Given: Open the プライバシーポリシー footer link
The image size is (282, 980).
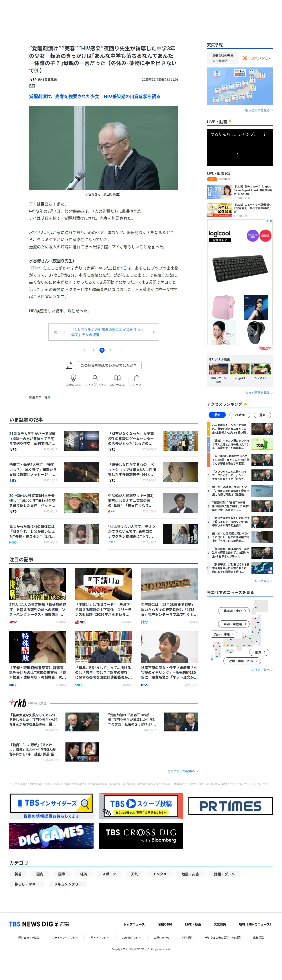Looking at the screenshot, I should tap(65, 937).
